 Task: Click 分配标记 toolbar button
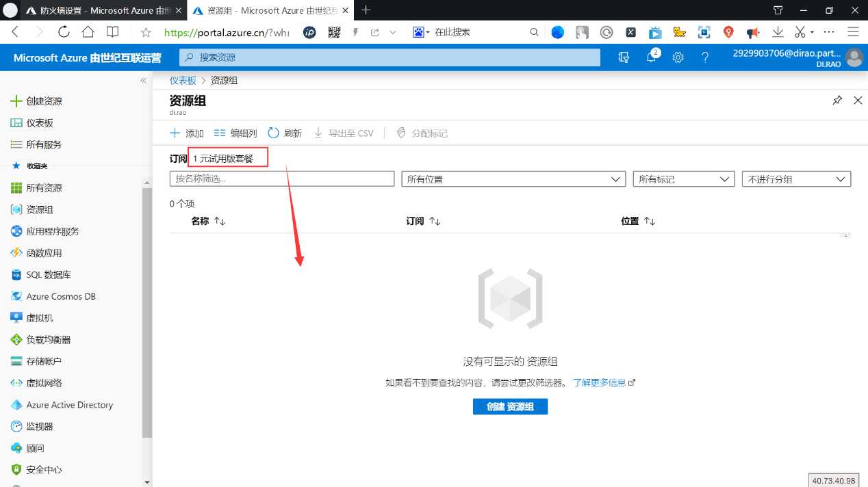[422, 133]
